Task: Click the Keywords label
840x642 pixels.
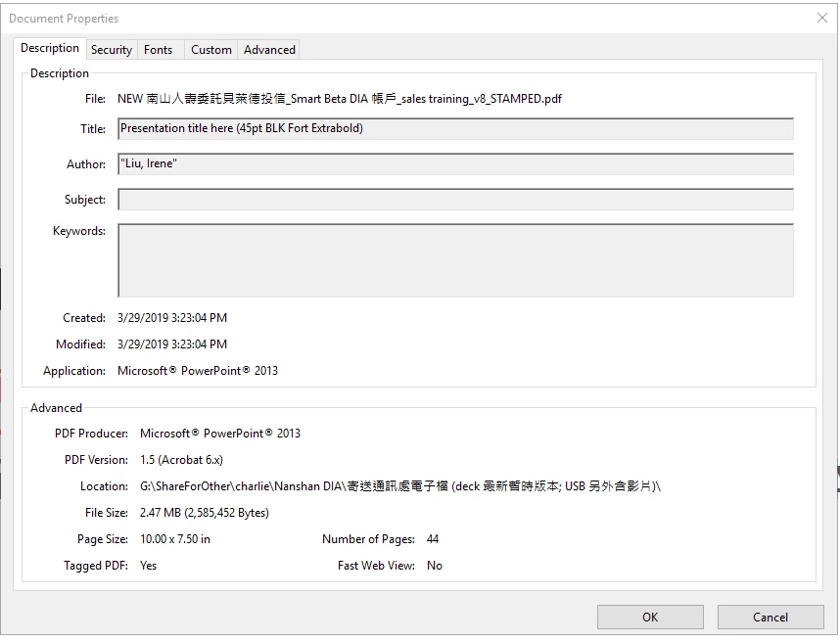Action: point(79,231)
